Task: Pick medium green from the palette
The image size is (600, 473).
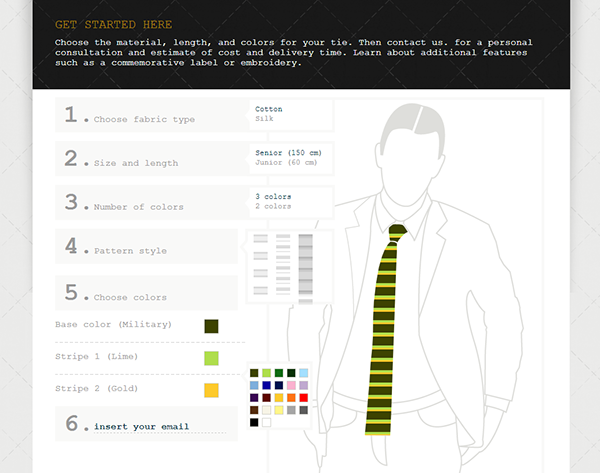Action: tap(279, 373)
